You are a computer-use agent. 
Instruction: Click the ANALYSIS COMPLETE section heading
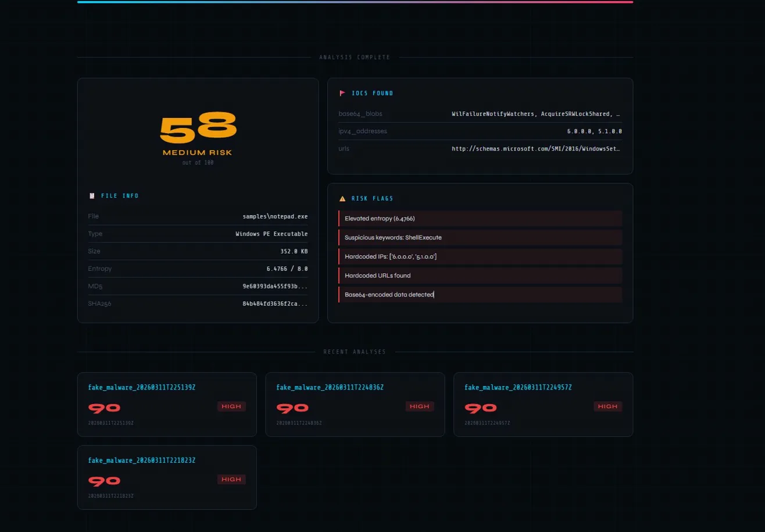[355, 58]
